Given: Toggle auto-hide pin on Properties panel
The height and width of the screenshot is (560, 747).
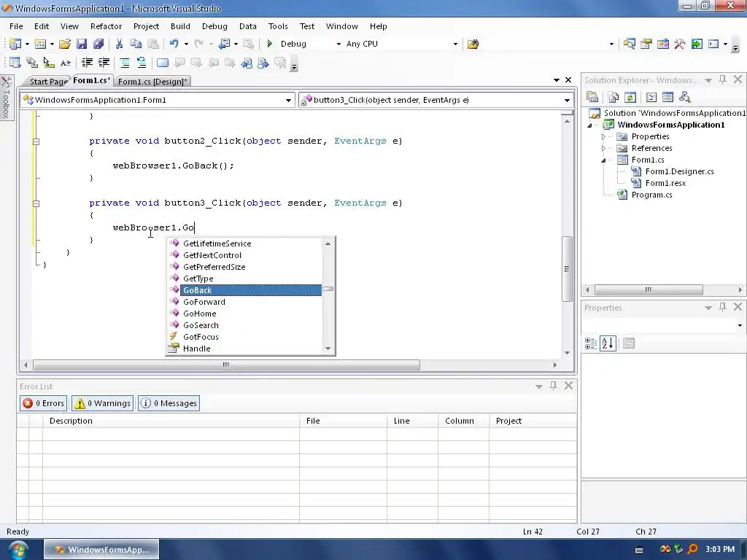Looking at the screenshot, I should [723, 307].
